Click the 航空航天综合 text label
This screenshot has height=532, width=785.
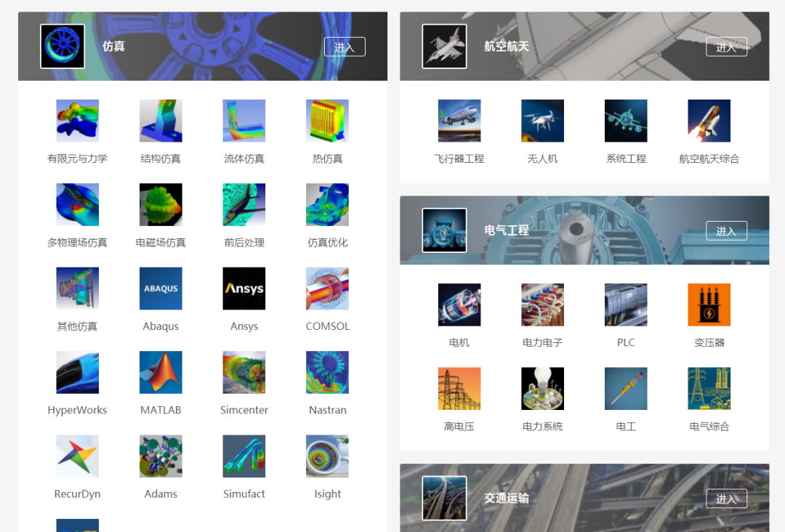tap(709, 158)
